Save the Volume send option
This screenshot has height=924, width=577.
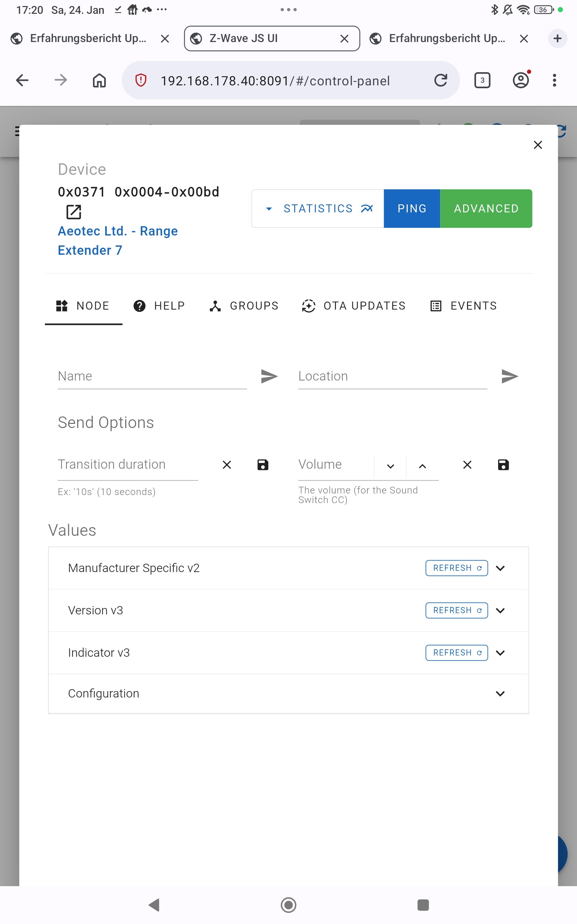point(503,465)
